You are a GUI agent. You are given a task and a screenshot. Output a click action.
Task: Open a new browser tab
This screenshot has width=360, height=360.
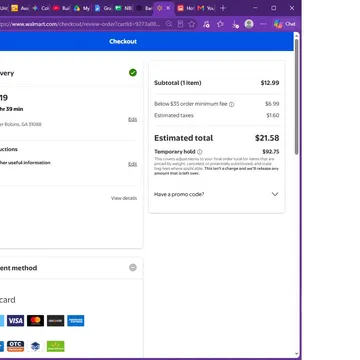223,8
